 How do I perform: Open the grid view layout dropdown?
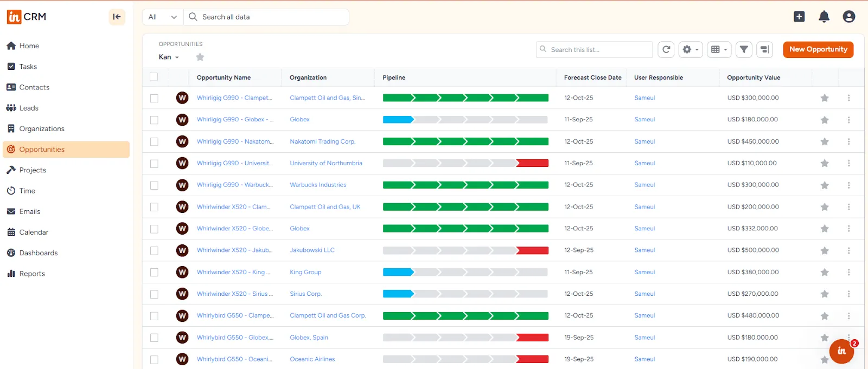tap(719, 49)
